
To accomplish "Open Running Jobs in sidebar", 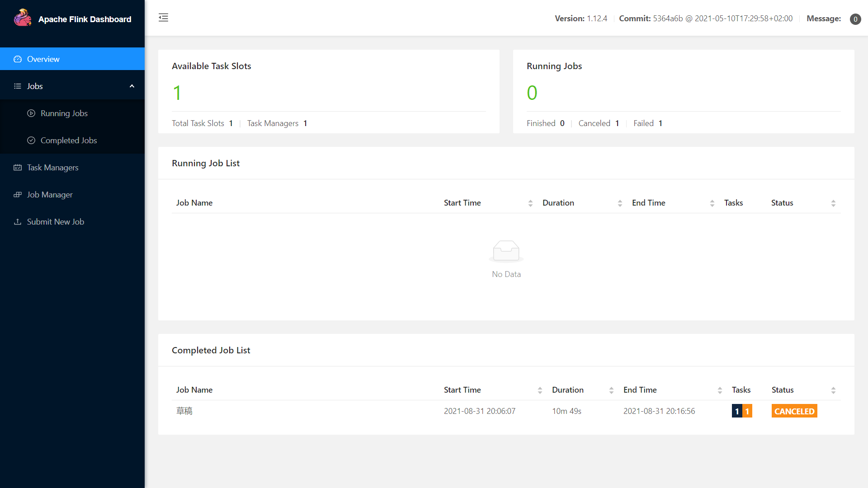I will [x=64, y=113].
